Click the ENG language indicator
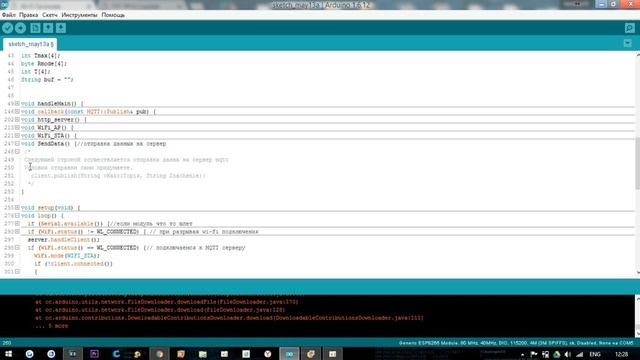This screenshot has height=360, width=640. click(x=595, y=354)
